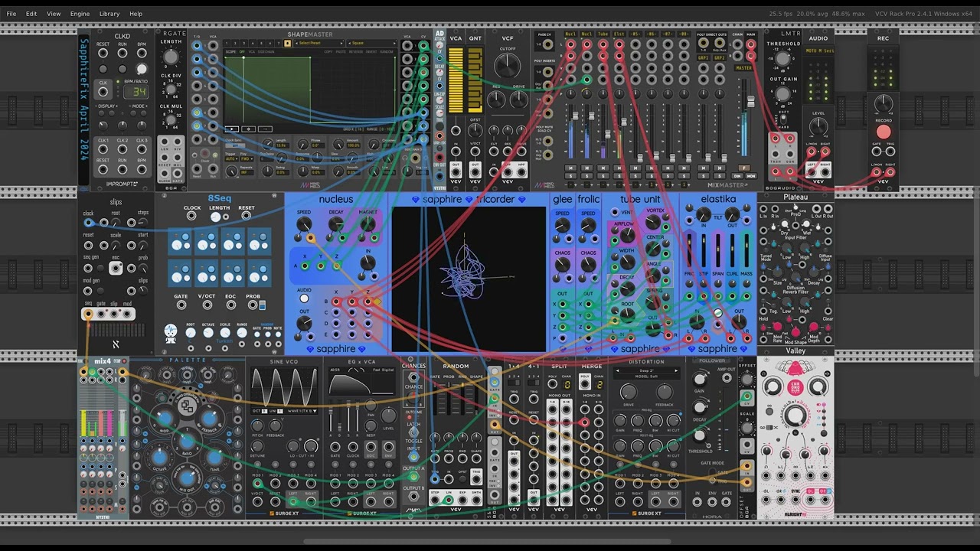Click the Distortion FEEDBACK knob

coord(664,392)
